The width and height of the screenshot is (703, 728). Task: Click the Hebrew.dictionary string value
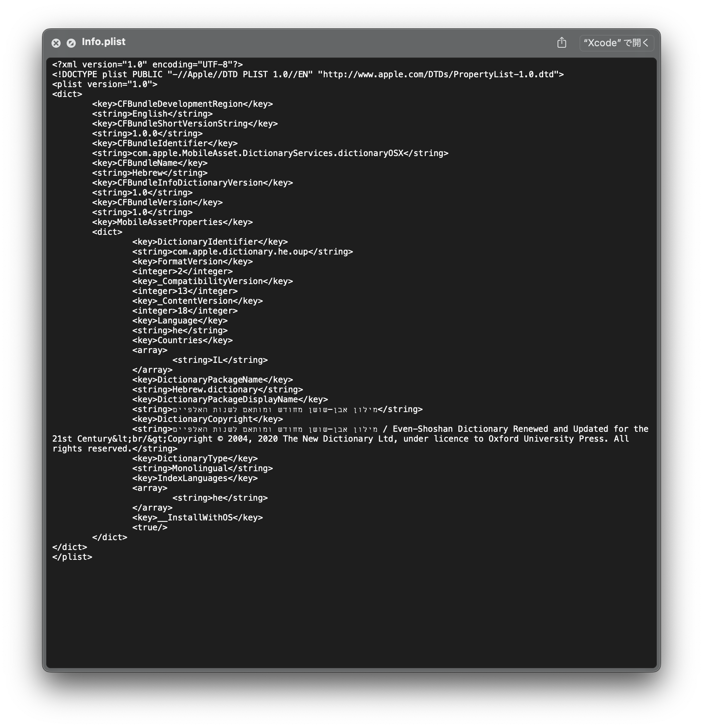coord(218,389)
